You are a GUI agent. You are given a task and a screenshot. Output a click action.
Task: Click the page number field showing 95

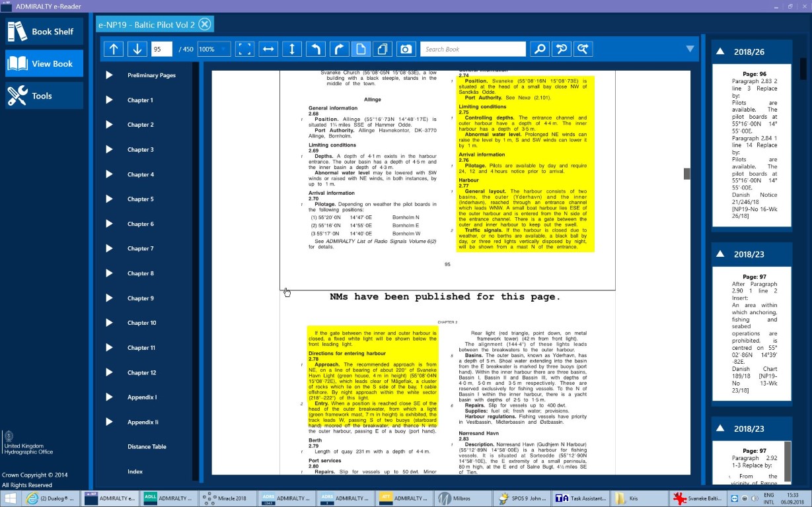click(x=162, y=49)
